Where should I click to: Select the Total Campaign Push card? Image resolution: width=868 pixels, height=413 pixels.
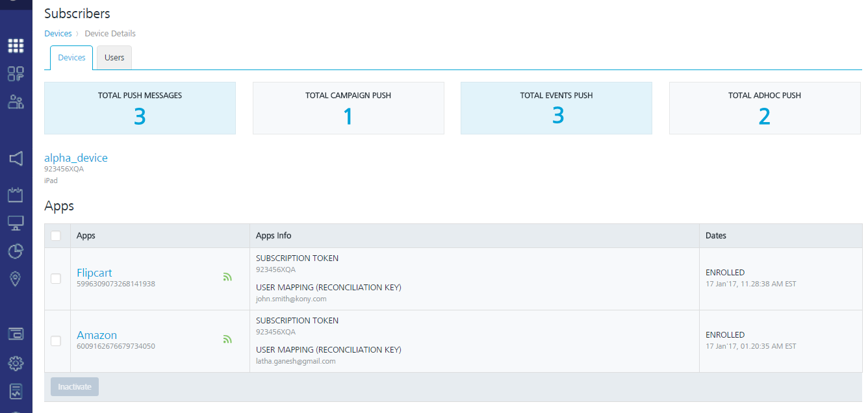click(348, 108)
